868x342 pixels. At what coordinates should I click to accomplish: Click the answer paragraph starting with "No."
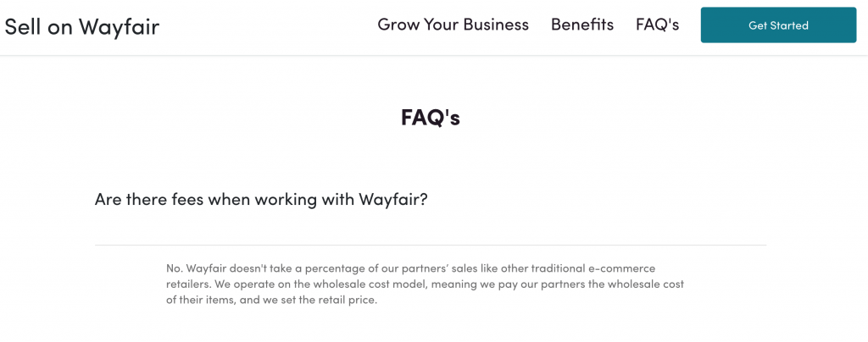point(426,285)
